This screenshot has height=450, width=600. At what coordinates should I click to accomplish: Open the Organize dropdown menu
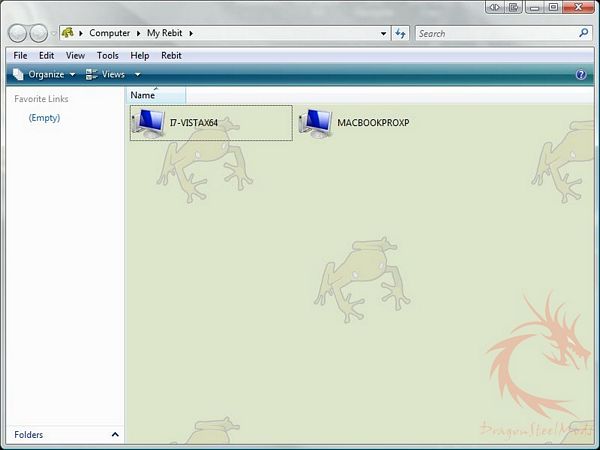coord(44,75)
